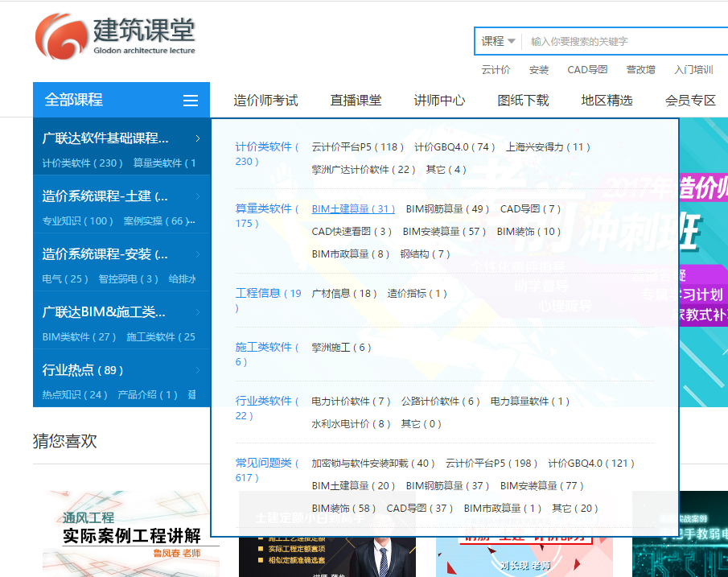Select 智控弱电 (3) in sidebar

pos(128,278)
